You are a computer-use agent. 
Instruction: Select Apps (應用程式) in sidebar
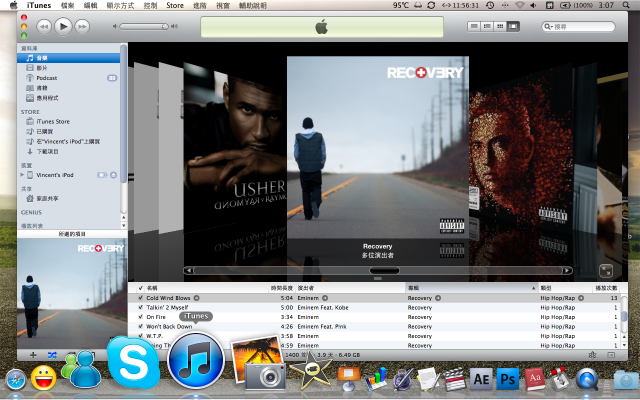point(47,98)
